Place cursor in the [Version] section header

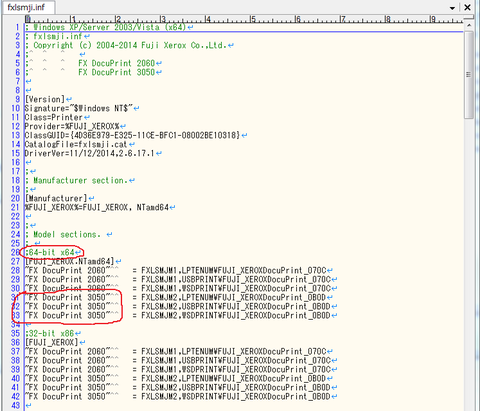[45, 99]
